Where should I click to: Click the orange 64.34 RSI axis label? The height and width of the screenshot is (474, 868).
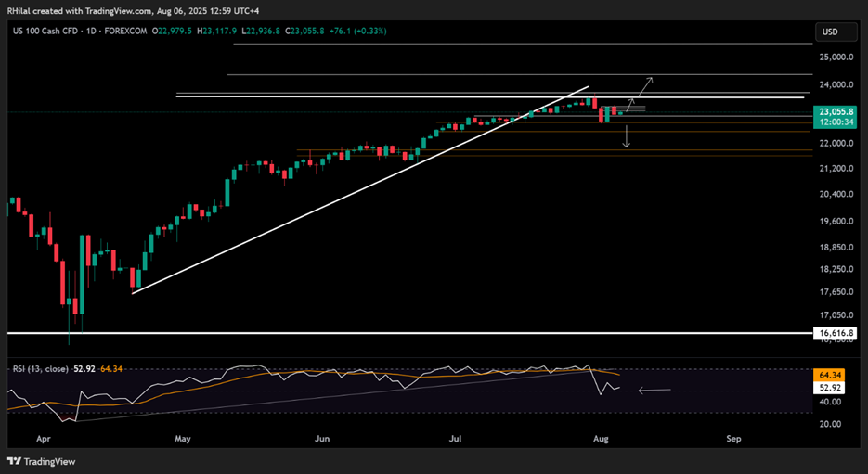831,374
